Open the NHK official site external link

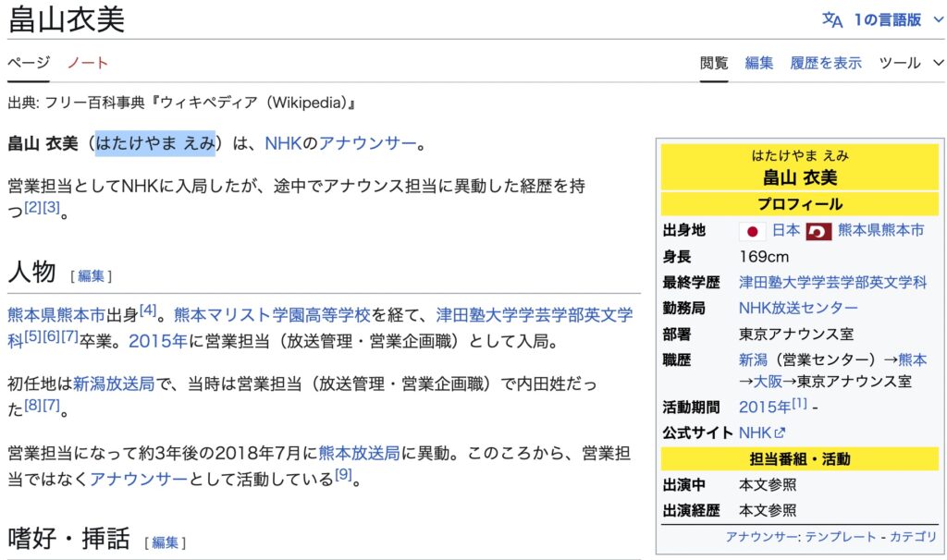coord(762,432)
